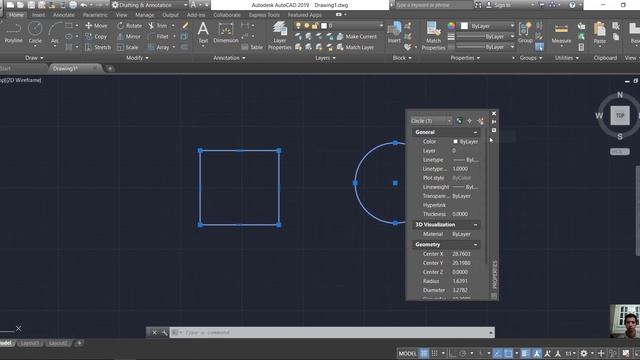Image resolution: width=640 pixels, height=360 pixels.
Task: Click Sign In link
Action: click(498, 5)
